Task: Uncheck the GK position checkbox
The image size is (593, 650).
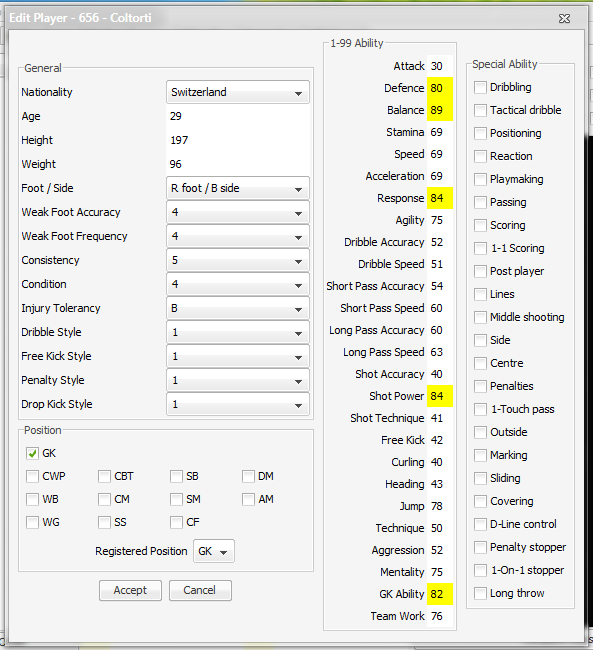Action: [32, 454]
